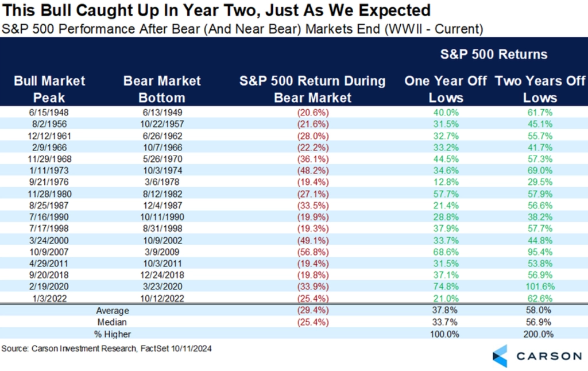Click the 74.8% one-year return value
This screenshot has height=371, width=588.
pos(446,287)
